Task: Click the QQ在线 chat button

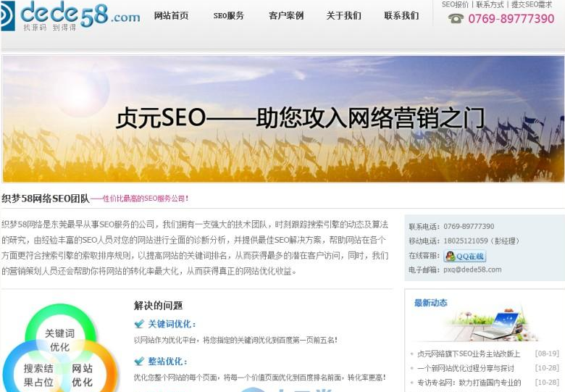Action: 465,257
